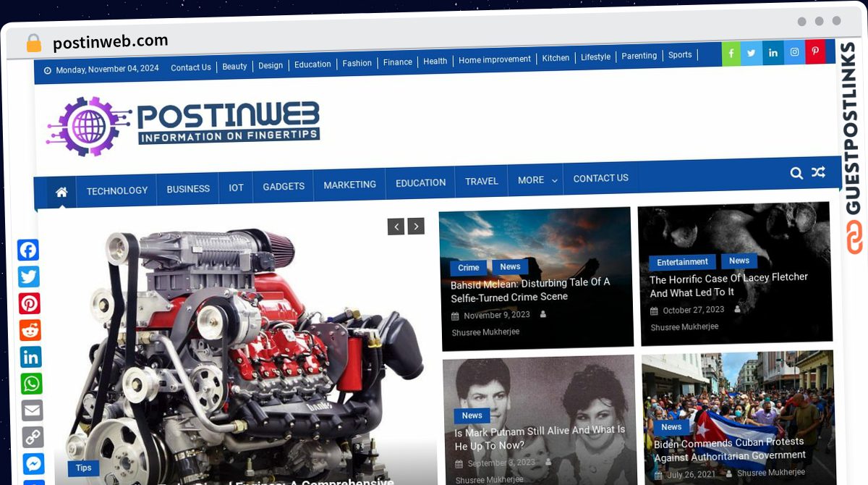Click the News tag on the Lacey Fletcher post

pyautogui.click(x=739, y=261)
